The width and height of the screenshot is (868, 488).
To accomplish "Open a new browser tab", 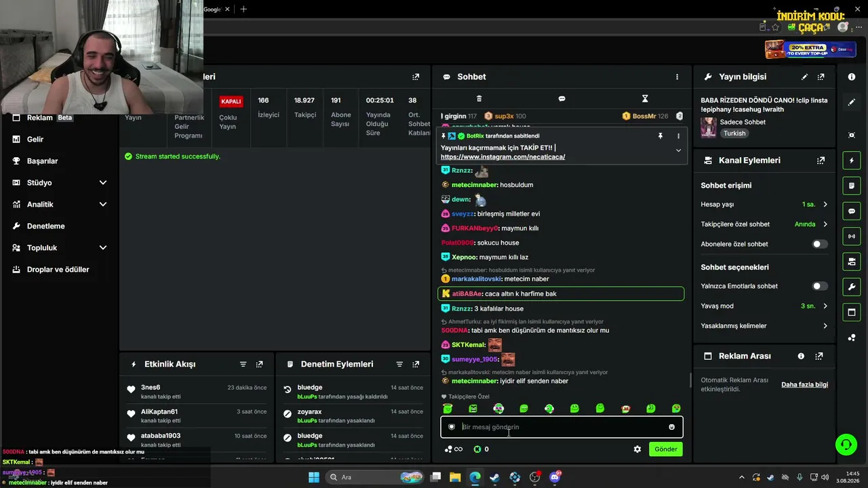I will [243, 9].
